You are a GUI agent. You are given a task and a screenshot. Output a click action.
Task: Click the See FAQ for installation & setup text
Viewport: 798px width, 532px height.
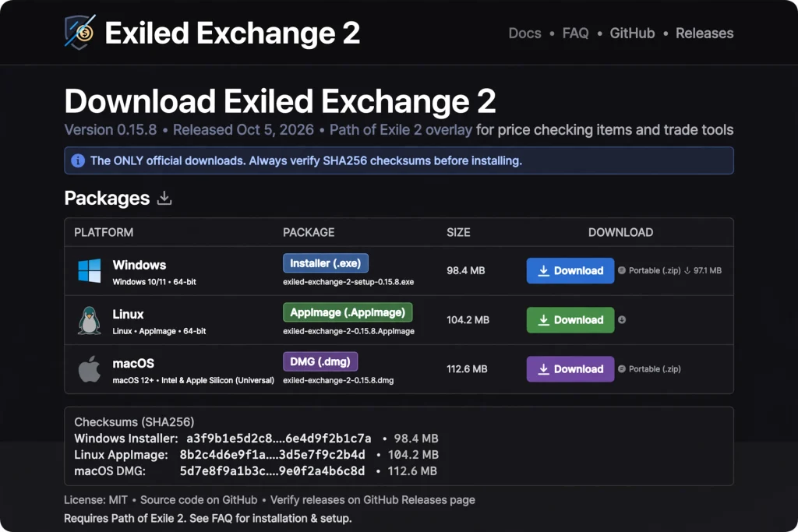pos(270,518)
